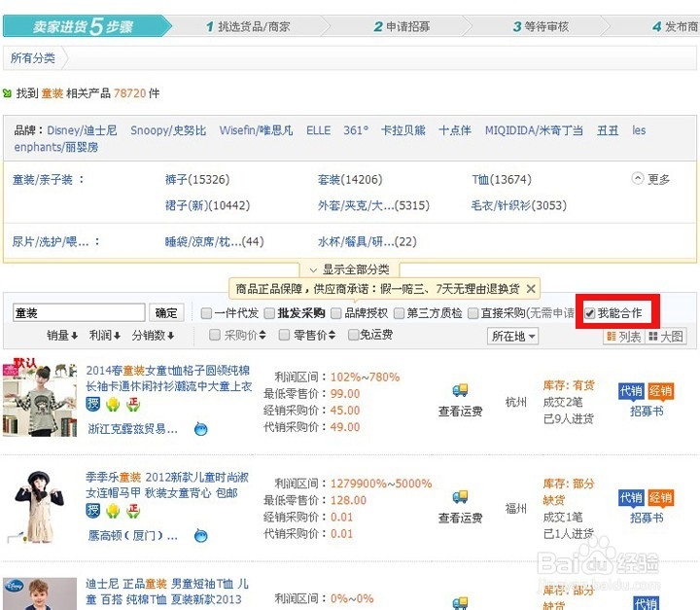Open category 水杯/餐具/研...(22)
The image size is (700, 610).
tap(367, 242)
